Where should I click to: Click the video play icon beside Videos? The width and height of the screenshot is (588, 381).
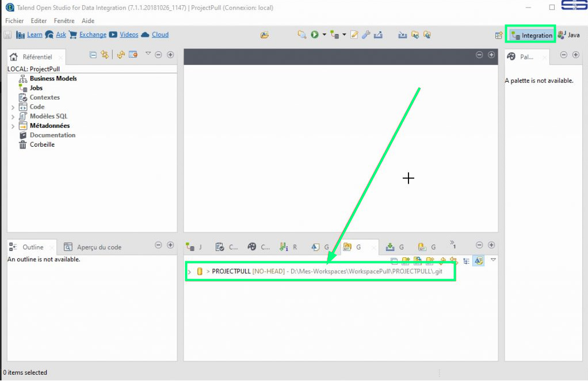tap(113, 35)
